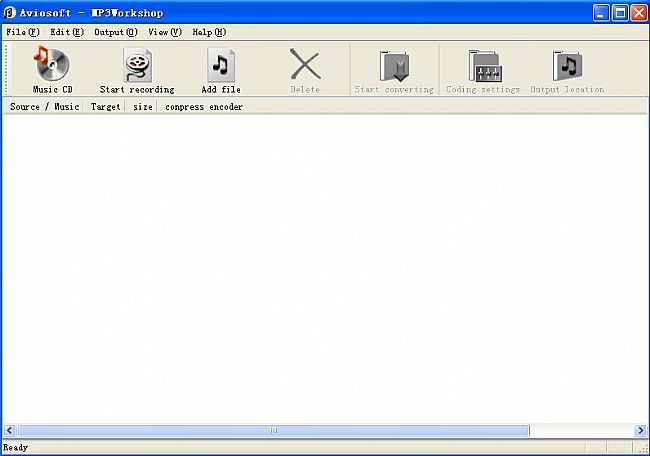The width and height of the screenshot is (650, 456).
Task: Click the horizontal scrollbar left arrow
Action: 10,430
